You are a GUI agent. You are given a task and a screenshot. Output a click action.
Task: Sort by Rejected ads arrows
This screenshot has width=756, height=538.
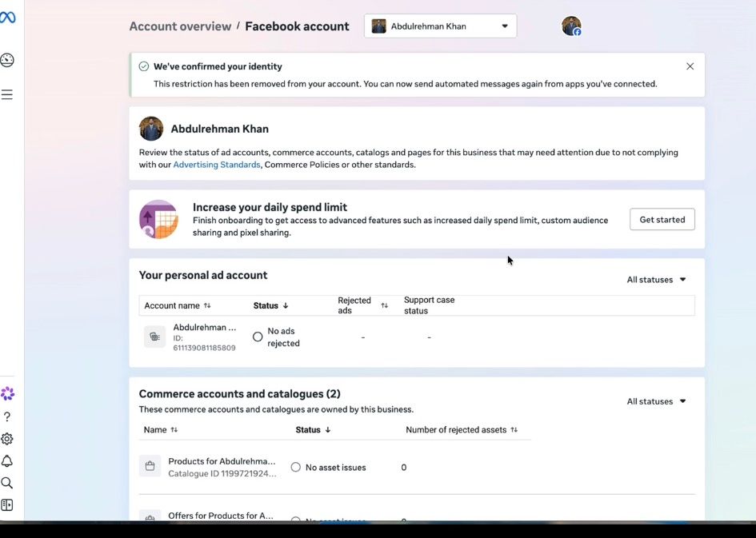[x=384, y=305]
